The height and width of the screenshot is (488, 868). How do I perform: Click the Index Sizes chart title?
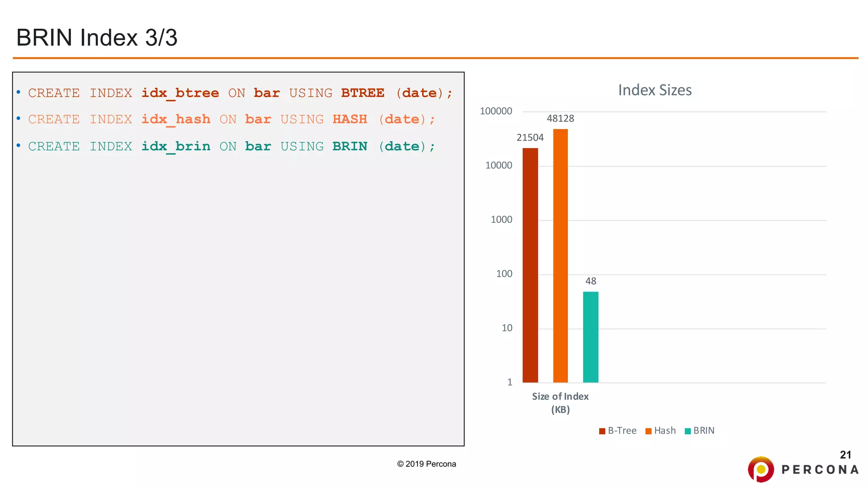[654, 90]
